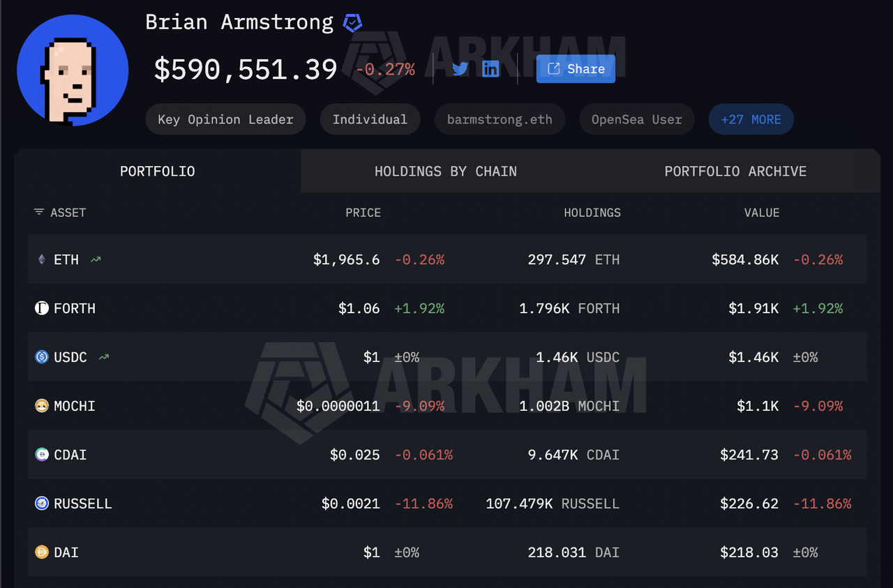
Task: Select the Portfolio tab
Action: 157,172
